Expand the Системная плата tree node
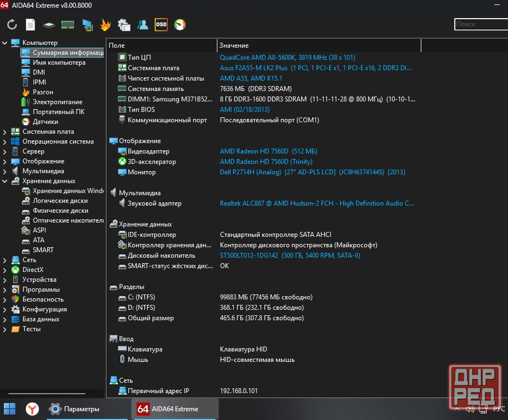 pyautogui.click(x=5, y=132)
